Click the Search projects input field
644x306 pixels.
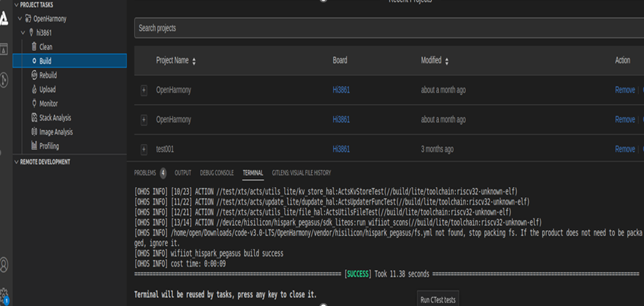click(389, 28)
